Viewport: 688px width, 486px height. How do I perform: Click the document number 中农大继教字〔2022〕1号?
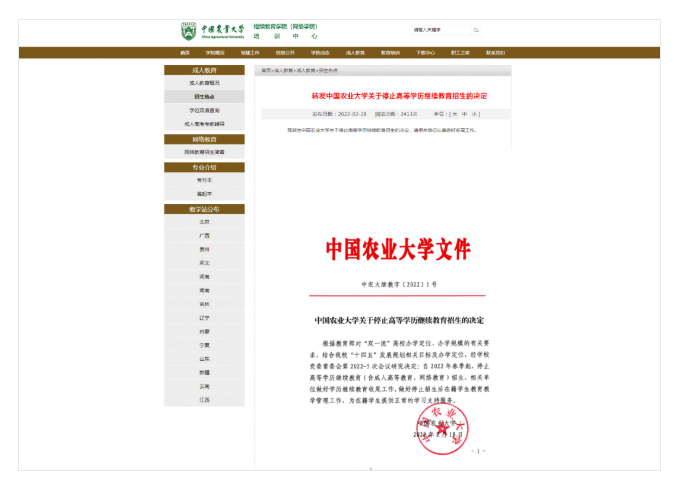399,285
